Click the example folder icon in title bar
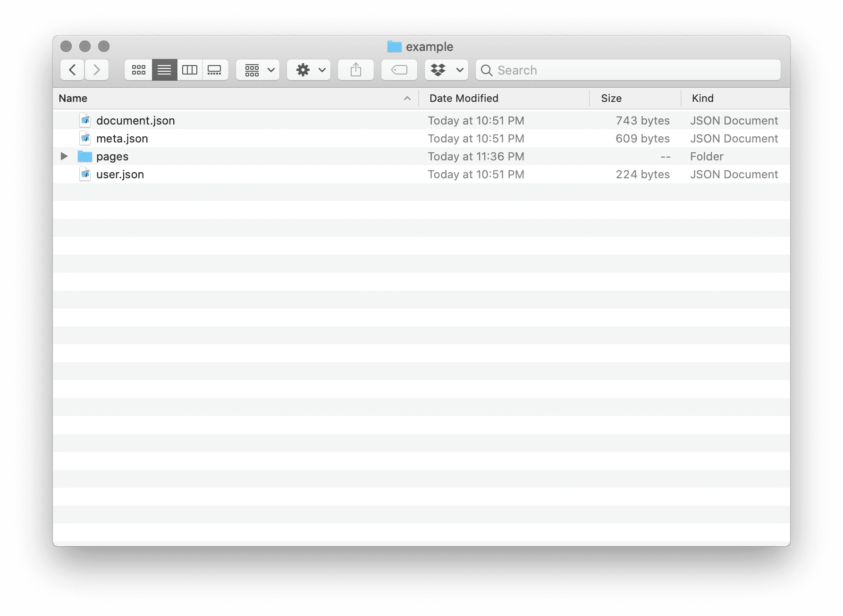The width and height of the screenshot is (843, 616). [394, 46]
